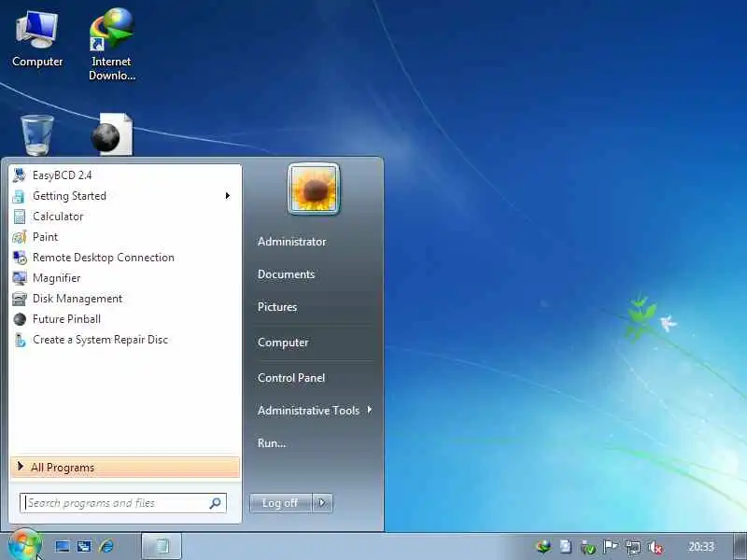Click the Show desktop strip at taskbar end

pos(740,546)
